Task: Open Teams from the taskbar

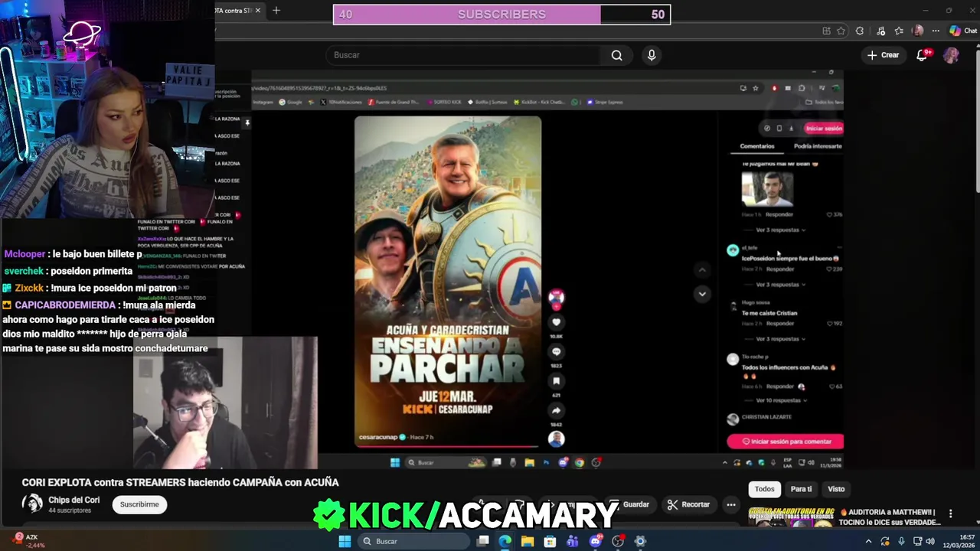Action: tap(573, 541)
